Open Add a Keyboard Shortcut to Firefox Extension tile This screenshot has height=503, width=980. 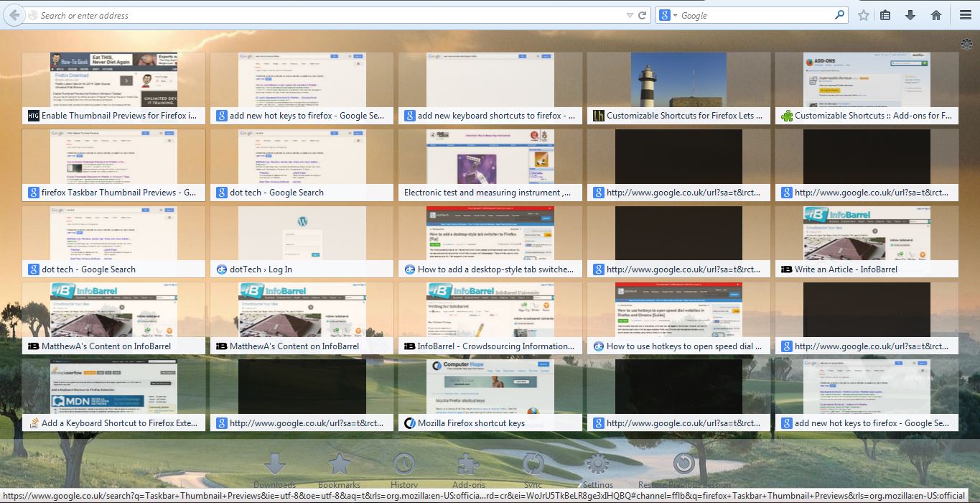click(x=113, y=396)
